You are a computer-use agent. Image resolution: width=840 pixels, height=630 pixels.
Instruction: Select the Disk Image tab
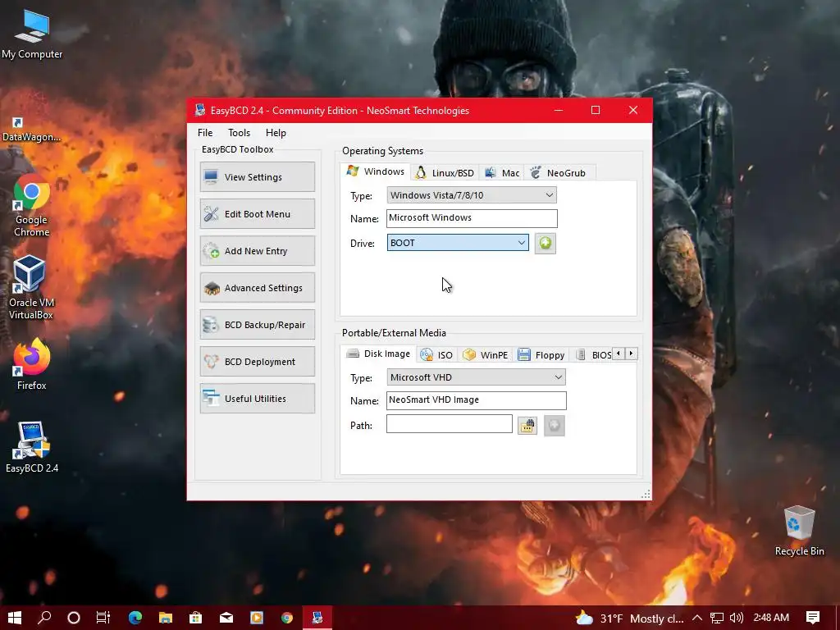point(378,354)
